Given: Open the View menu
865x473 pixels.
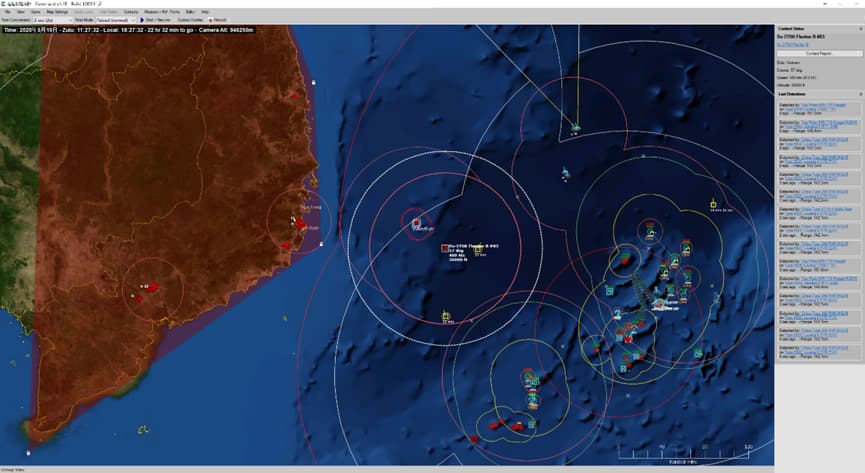Looking at the screenshot, I should pyautogui.click(x=21, y=12).
